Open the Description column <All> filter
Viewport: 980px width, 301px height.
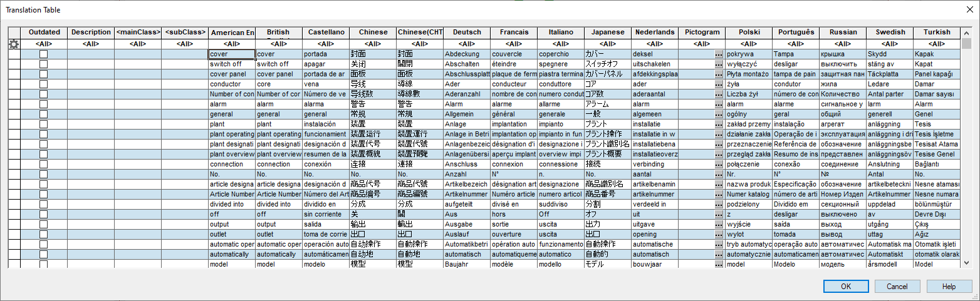(x=91, y=44)
